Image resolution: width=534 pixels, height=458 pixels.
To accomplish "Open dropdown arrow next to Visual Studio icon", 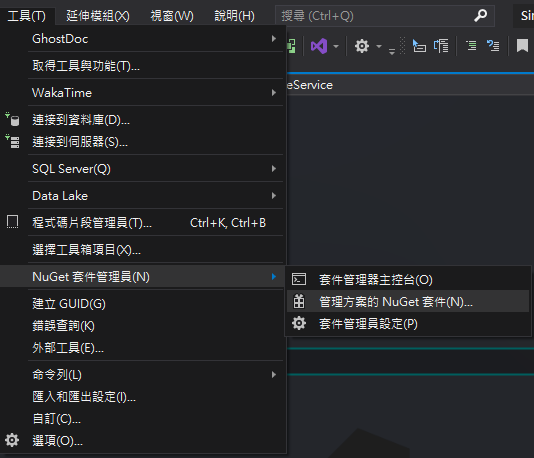I will coord(336,46).
